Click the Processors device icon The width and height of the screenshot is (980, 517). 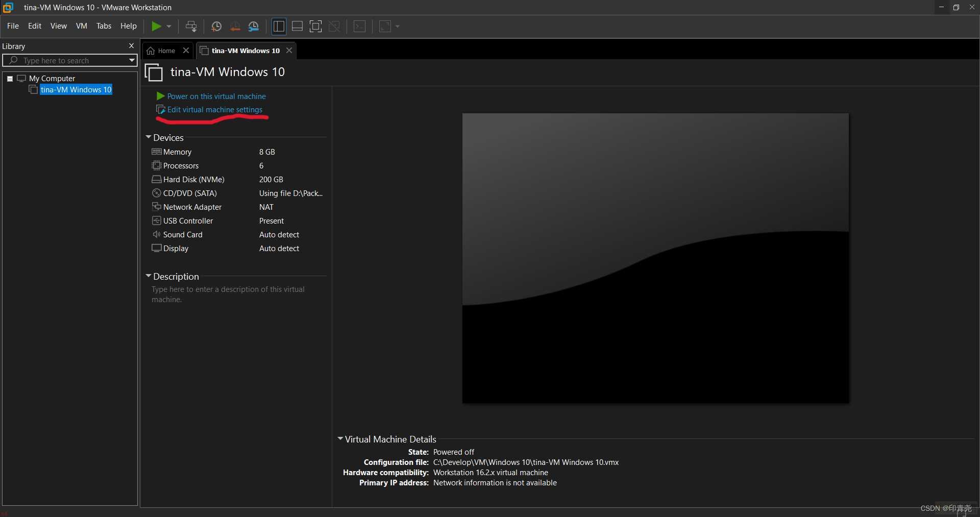(x=157, y=165)
